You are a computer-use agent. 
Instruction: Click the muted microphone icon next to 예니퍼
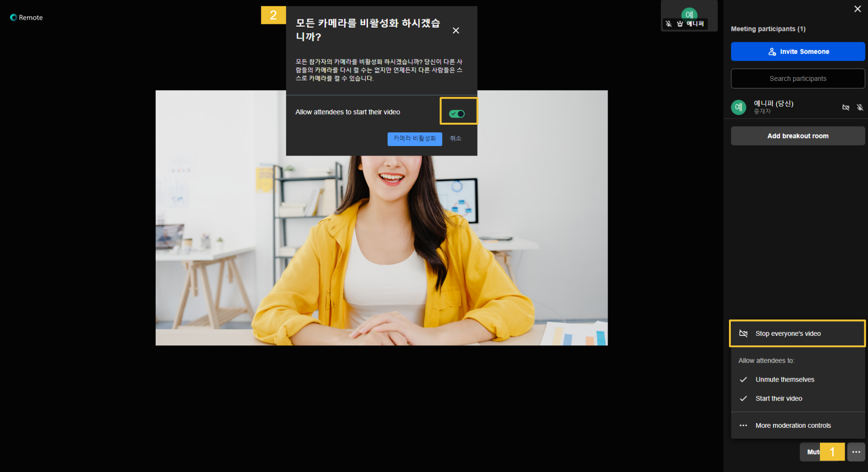click(859, 108)
